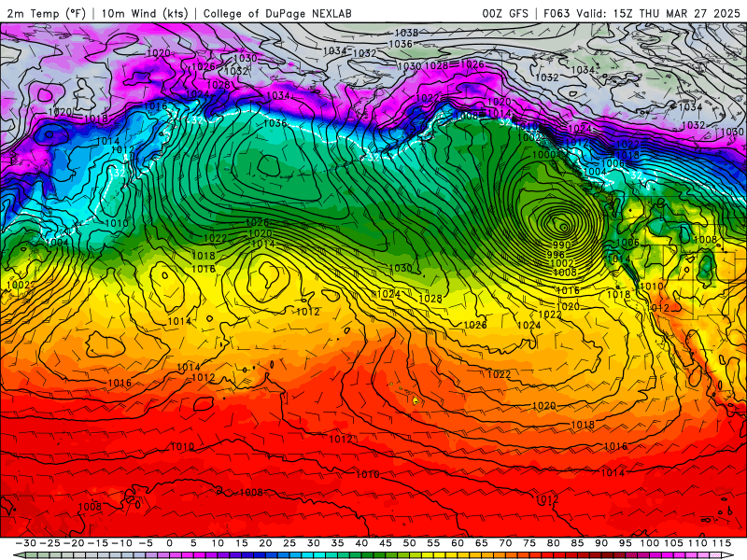Click the 1000 isobar label on the map

[x=543, y=155]
